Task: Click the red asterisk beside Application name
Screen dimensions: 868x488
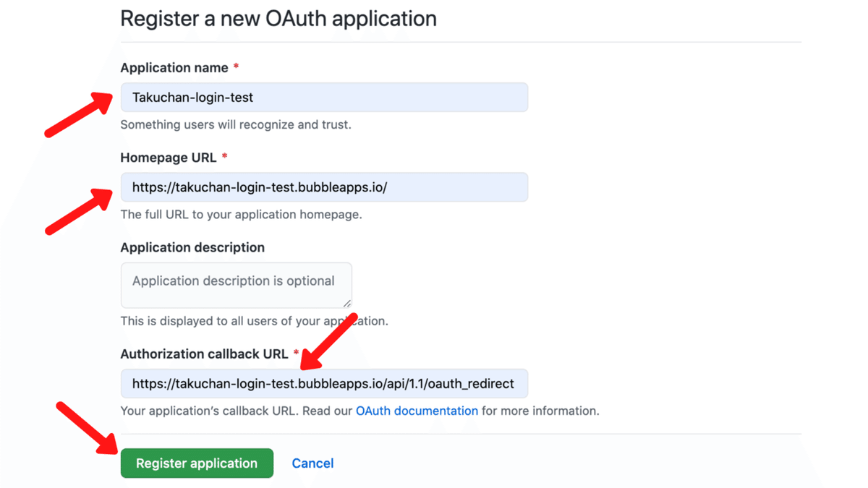Action: (236, 67)
